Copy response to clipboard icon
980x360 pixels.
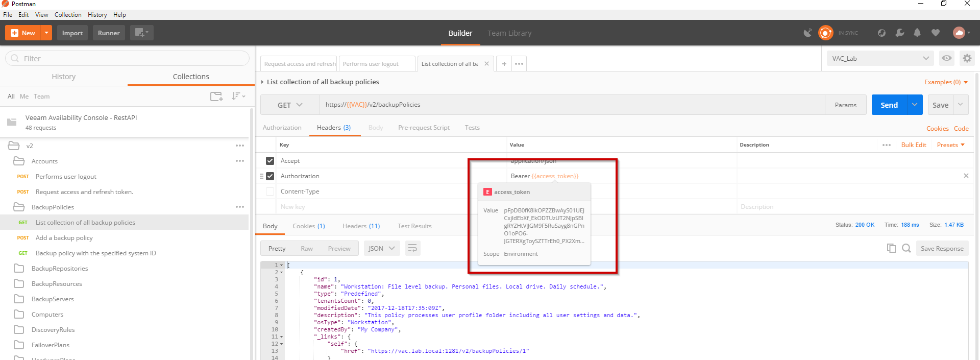click(891, 248)
